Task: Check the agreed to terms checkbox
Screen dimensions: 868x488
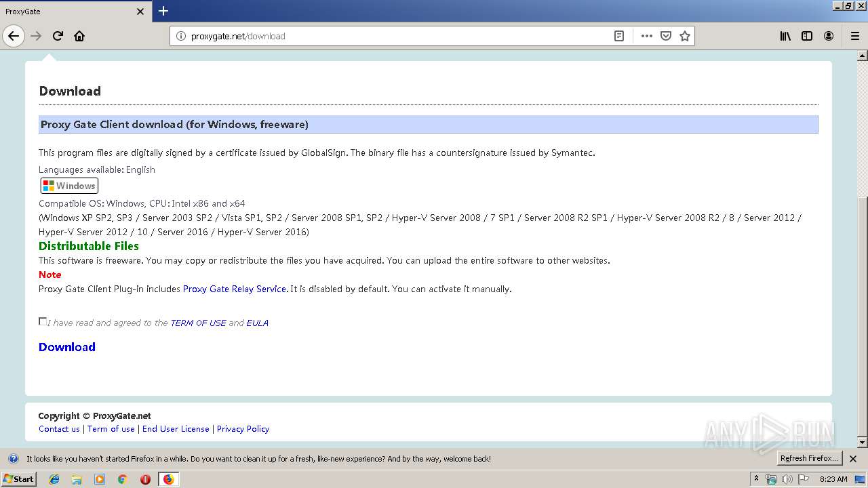Action: coord(43,321)
